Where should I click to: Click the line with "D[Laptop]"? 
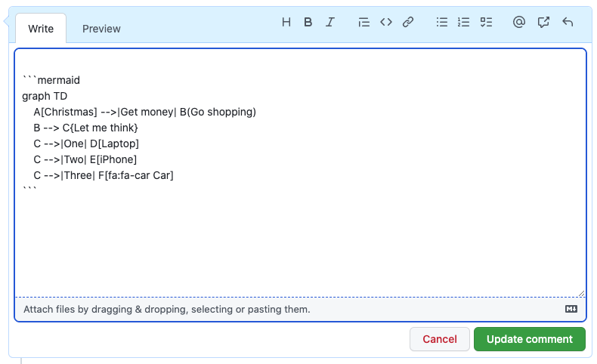pos(86,143)
